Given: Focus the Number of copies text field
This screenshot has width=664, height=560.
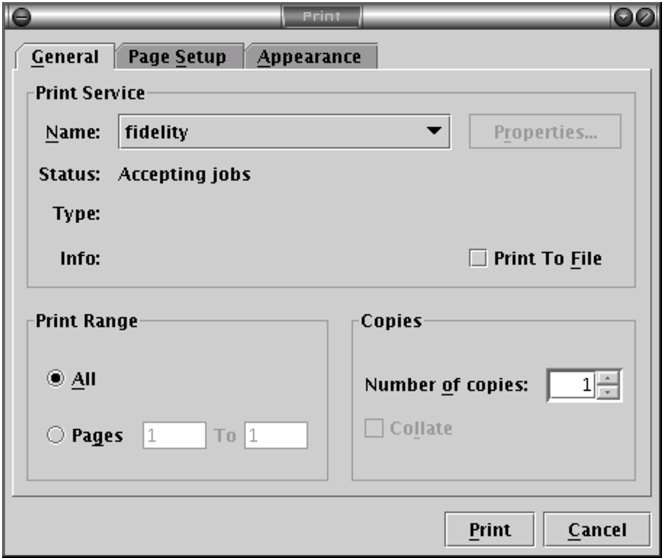Looking at the screenshot, I should point(572,385).
